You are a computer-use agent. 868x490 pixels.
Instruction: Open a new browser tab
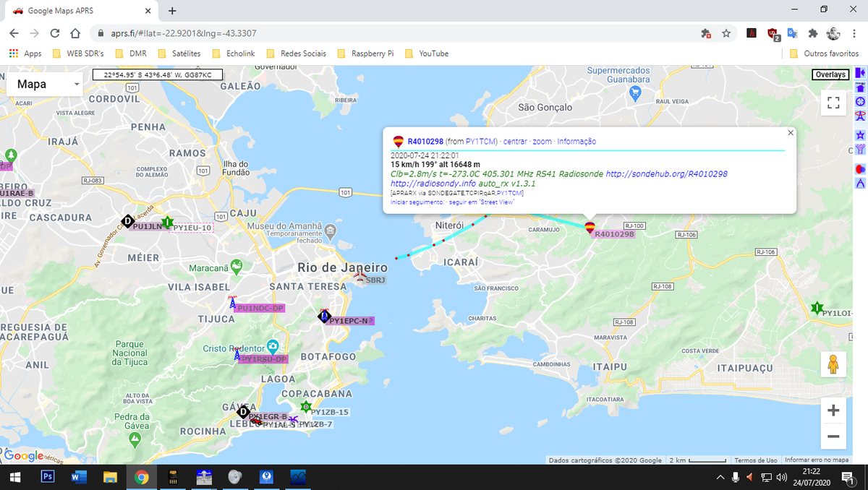[171, 11]
